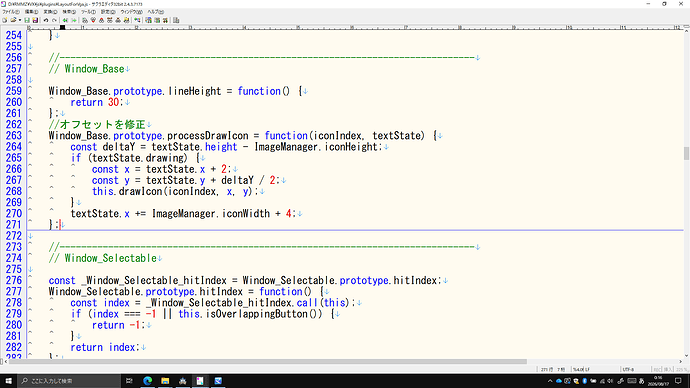Open the 検索 menu
The width and height of the screenshot is (690, 388).
(x=69, y=12)
